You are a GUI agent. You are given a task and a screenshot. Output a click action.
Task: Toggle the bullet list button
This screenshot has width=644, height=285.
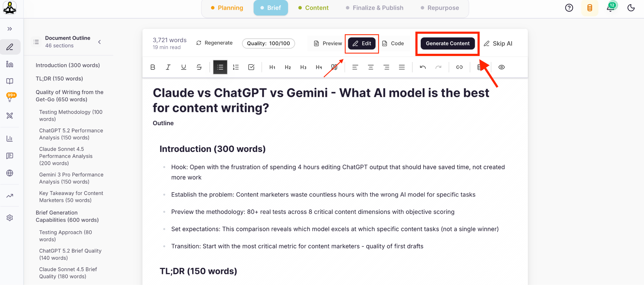coord(220,67)
